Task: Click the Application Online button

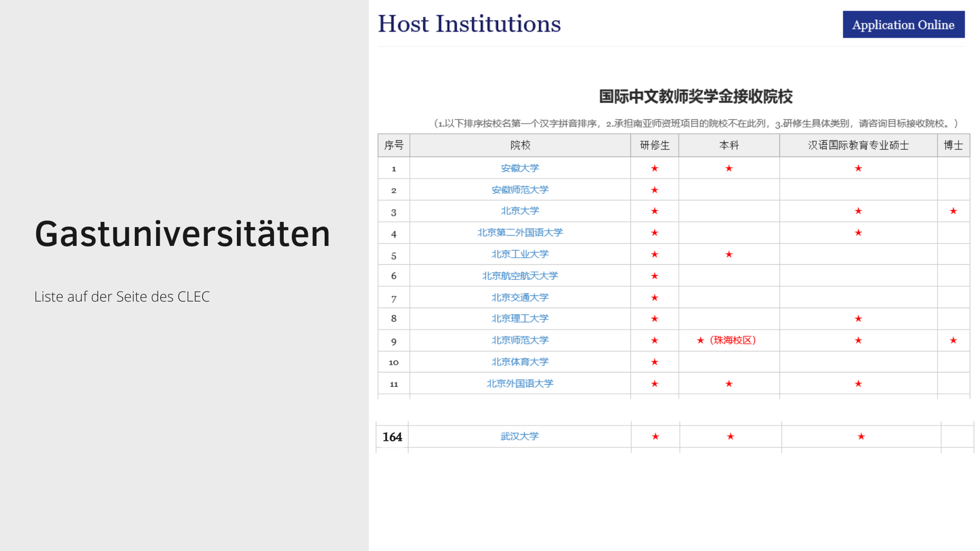Action: [x=903, y=24]
